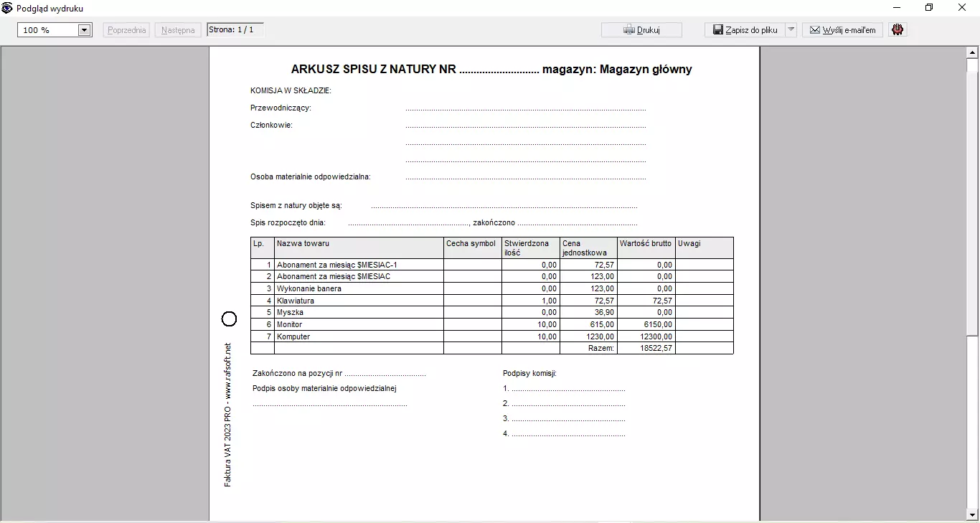Maximize the Podgląd wydruku window
The width and height of the screenshot is (980, 523).
[929, 8]
